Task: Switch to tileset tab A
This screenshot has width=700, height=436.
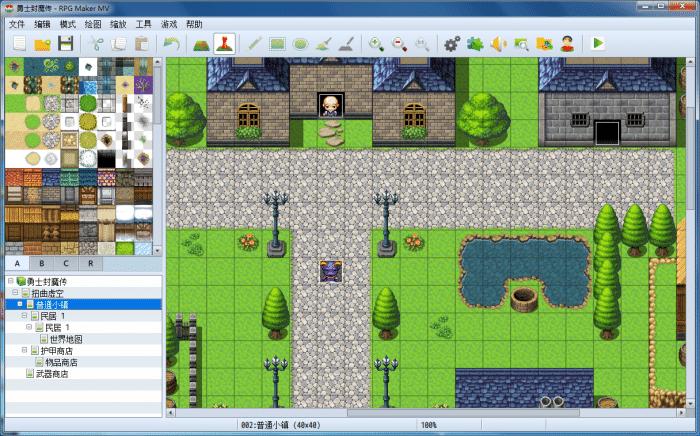Action: click(x=17, y=263)
